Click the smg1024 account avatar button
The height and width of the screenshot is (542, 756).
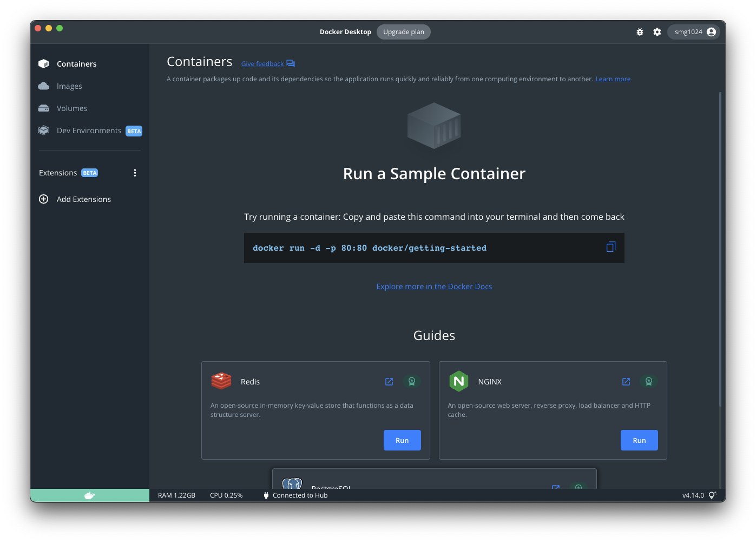pyautogui.click(x=693, y=32)
